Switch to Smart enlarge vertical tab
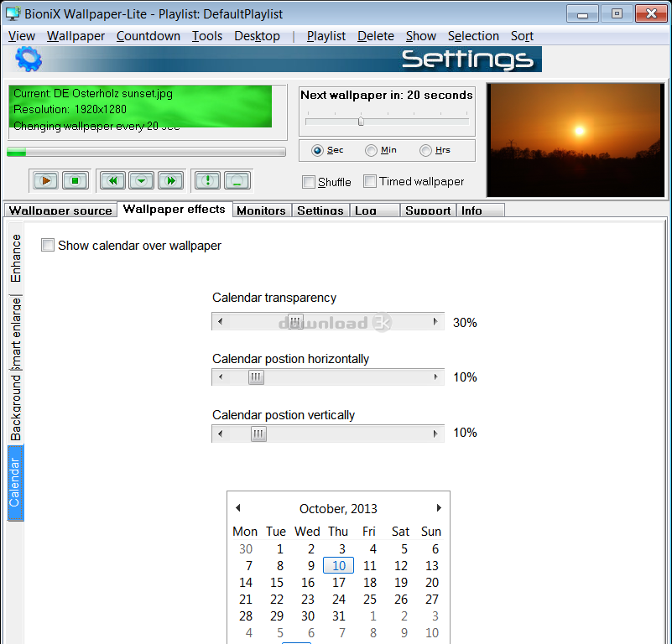The width and height of the screenshot is (672, 644). pos(15,333)
